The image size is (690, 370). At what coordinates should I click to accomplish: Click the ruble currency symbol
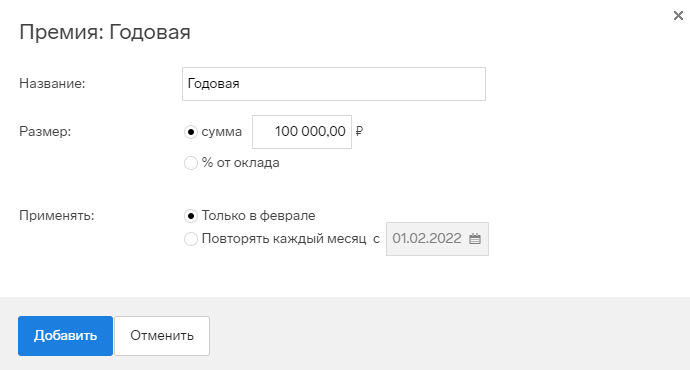(359, 131)
